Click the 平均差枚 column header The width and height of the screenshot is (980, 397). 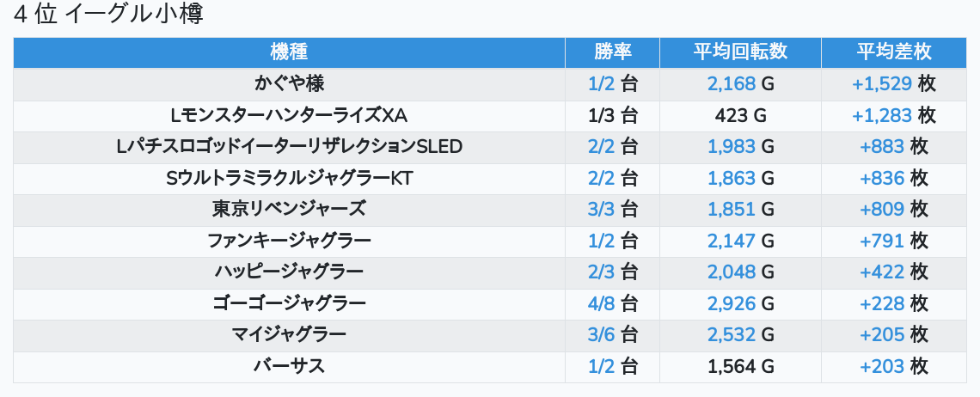click(x=894, y=52)
